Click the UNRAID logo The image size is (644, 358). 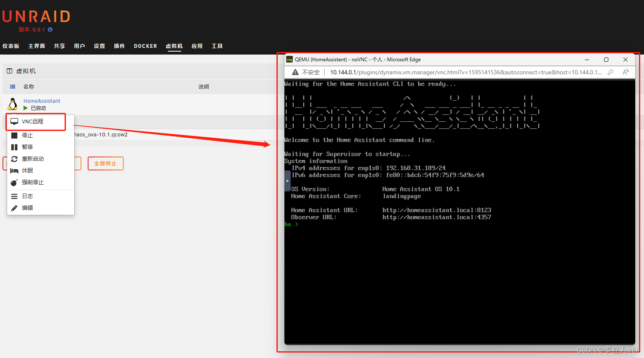click(36, 16)
